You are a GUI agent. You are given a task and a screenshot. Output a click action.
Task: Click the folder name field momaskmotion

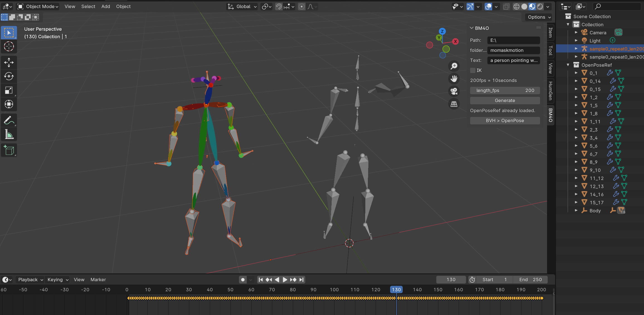click(514, 50)
